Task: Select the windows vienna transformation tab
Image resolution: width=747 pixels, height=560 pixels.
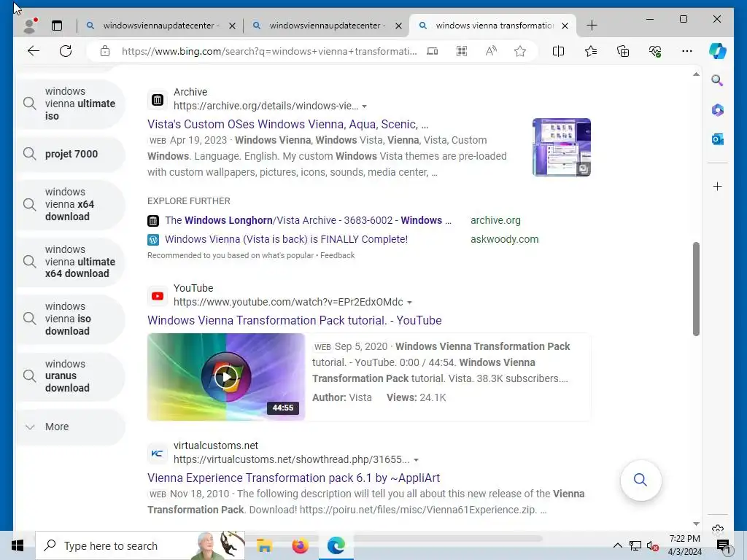Action: pyautogui.click(x=493, y=26)
